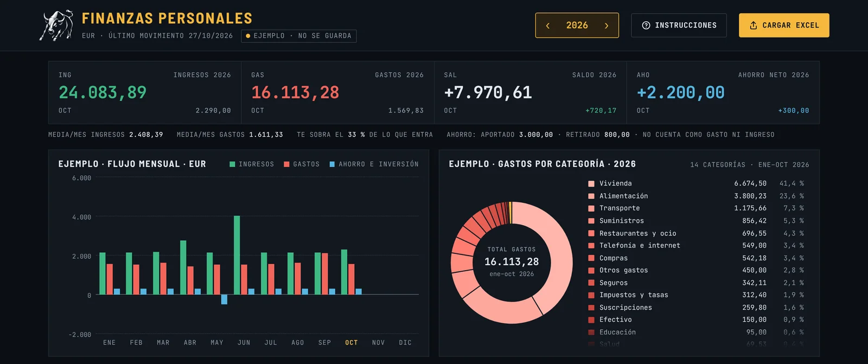The image size is (868, 364).
Task: Click the Compras category row
Action: click(696, 258)
